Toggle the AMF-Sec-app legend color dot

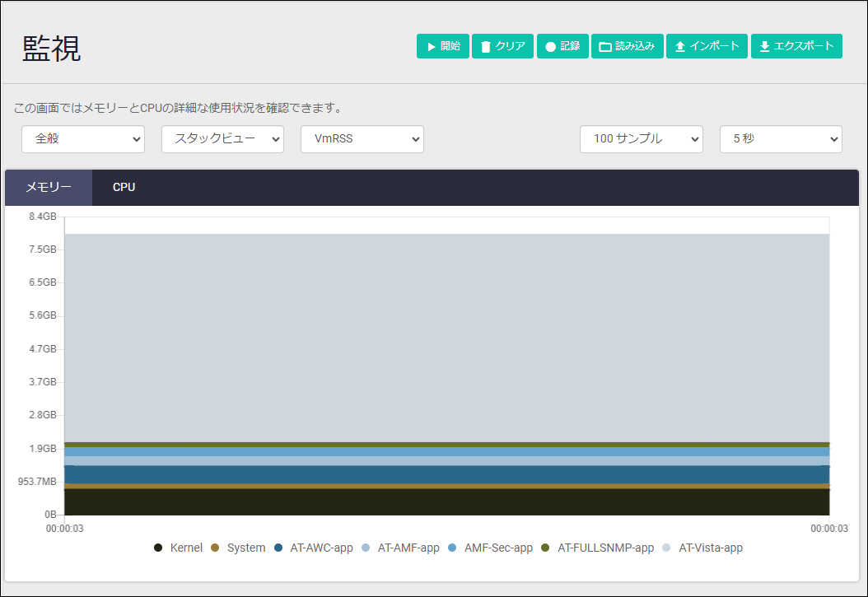452,548
